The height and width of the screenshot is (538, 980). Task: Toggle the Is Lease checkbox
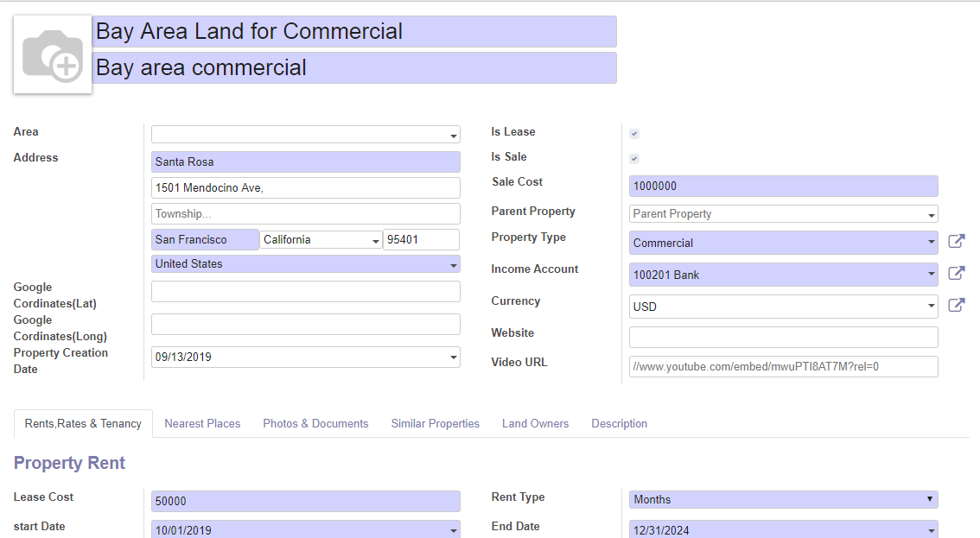tap(634, 134)
